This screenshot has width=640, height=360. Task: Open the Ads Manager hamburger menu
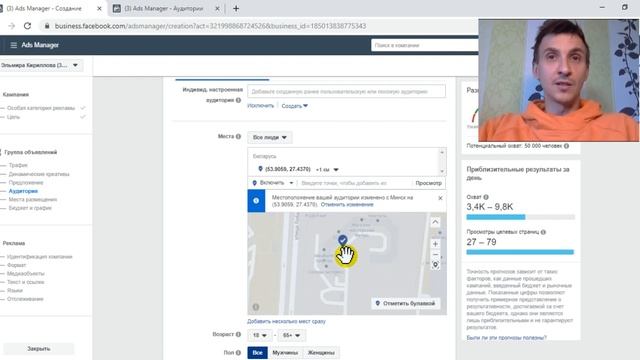(13, 45)
